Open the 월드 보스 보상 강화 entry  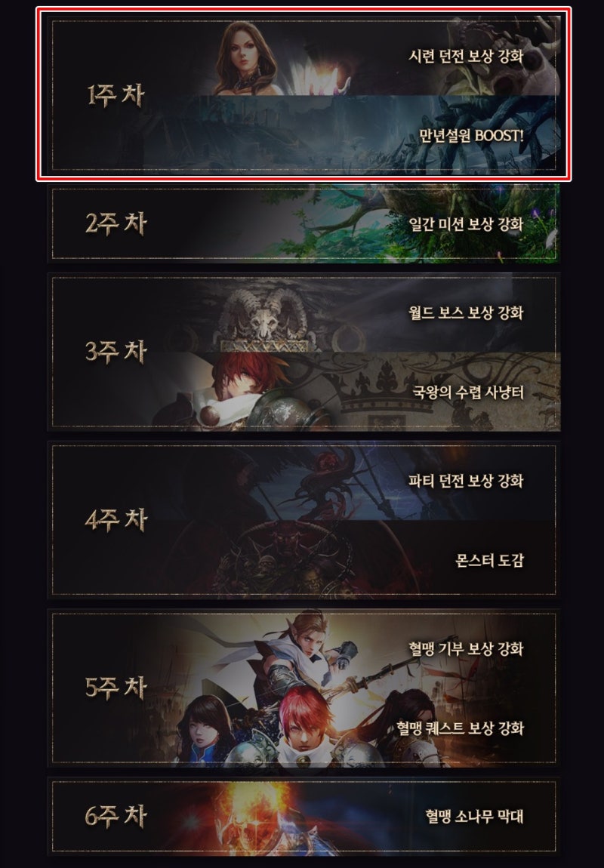[466, 312]
